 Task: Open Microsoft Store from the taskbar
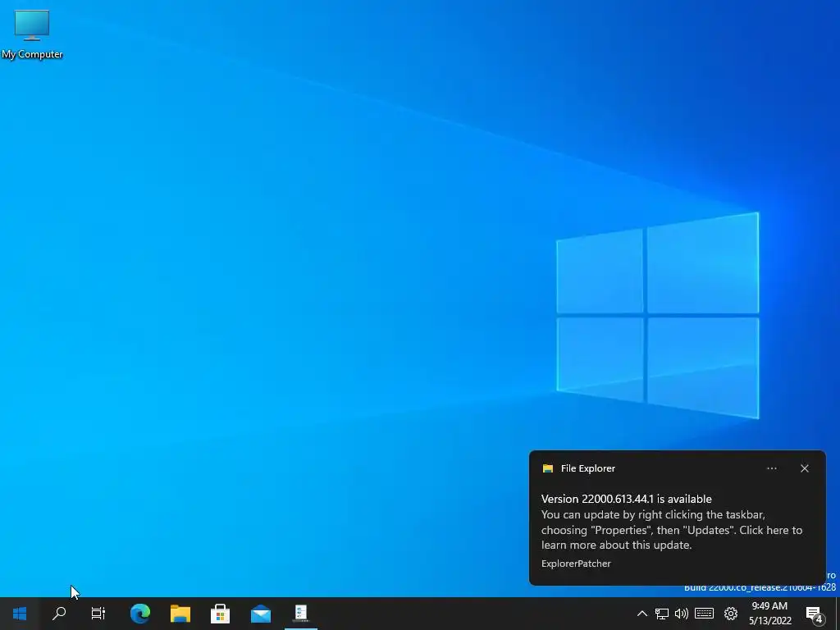pos(220,614)
